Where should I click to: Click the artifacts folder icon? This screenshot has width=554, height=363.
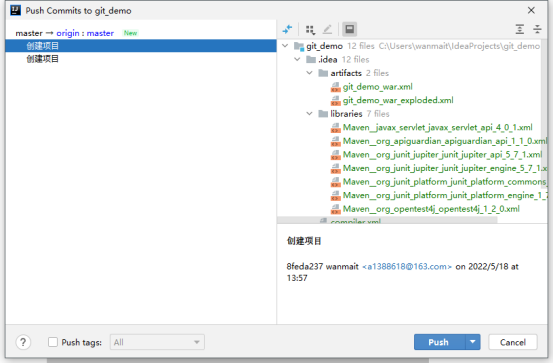tap(323, 73)
